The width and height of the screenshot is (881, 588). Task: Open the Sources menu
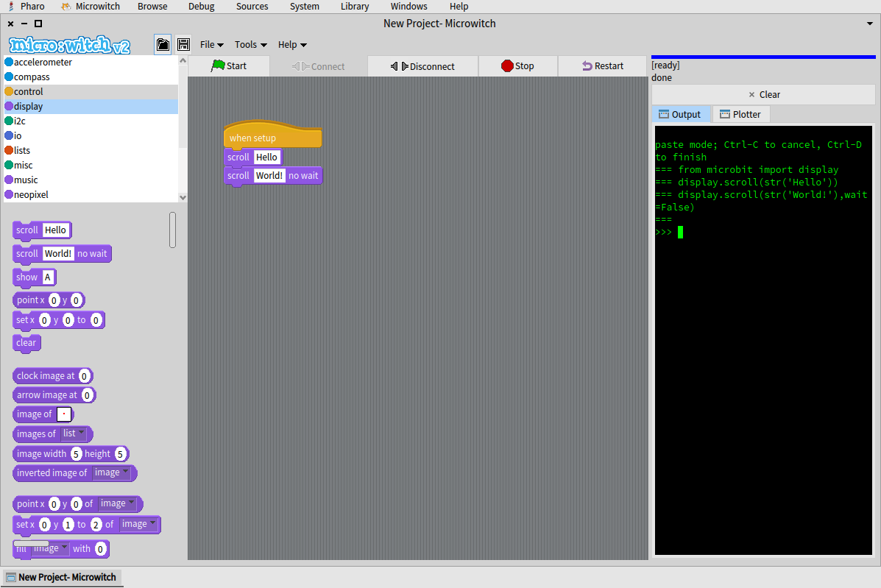[x=252, y=6]
